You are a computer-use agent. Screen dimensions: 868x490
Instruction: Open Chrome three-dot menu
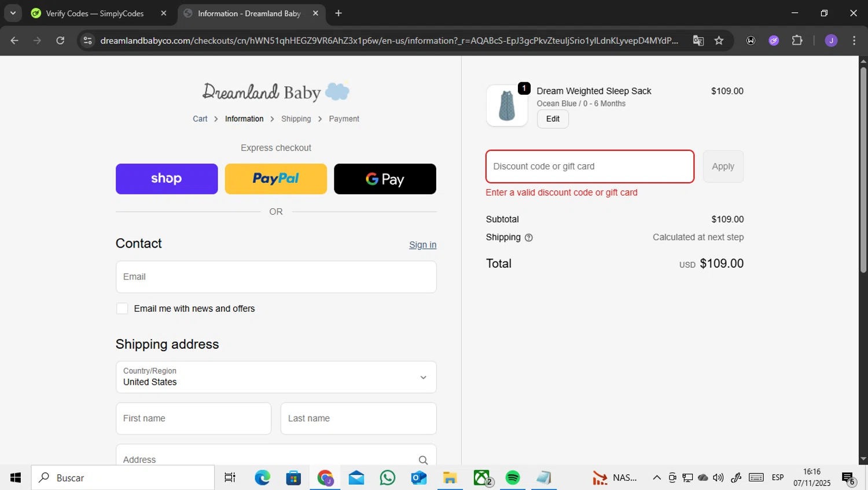click(854, 40)
